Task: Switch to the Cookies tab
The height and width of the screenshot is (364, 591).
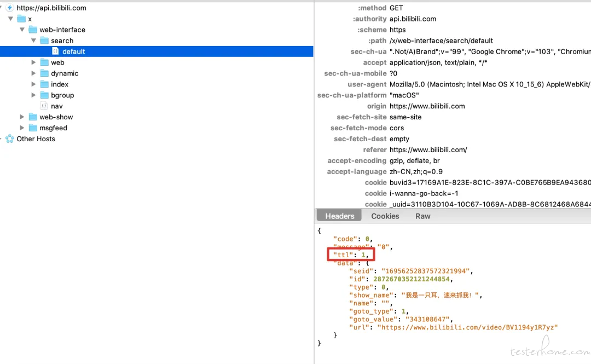Action: pos(385,216)
